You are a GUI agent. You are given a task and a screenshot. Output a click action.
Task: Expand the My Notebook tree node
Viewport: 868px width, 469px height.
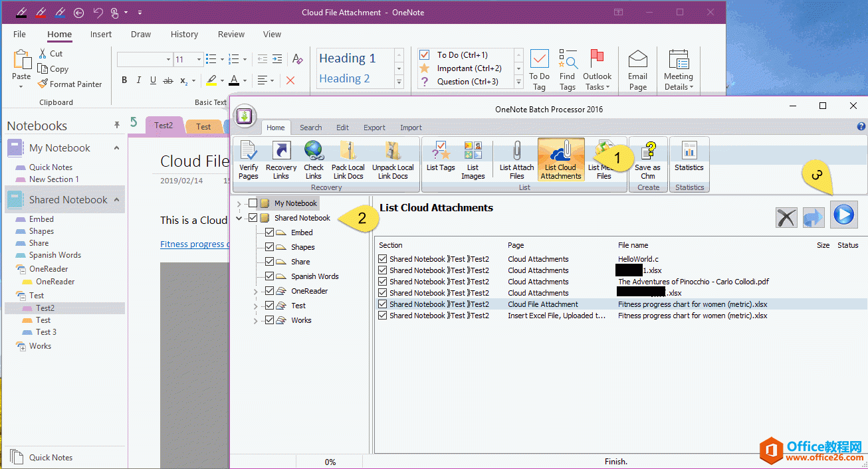(239, 203)
